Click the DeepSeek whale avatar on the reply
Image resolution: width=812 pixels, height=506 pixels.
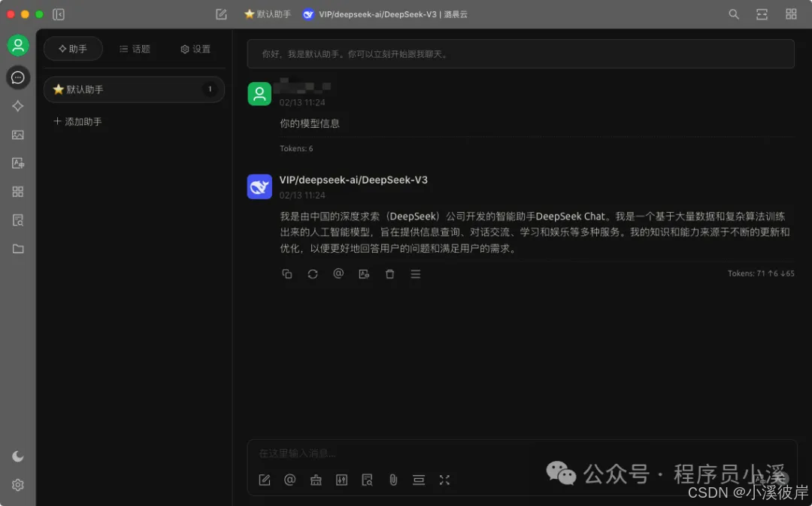click(259, 186)
